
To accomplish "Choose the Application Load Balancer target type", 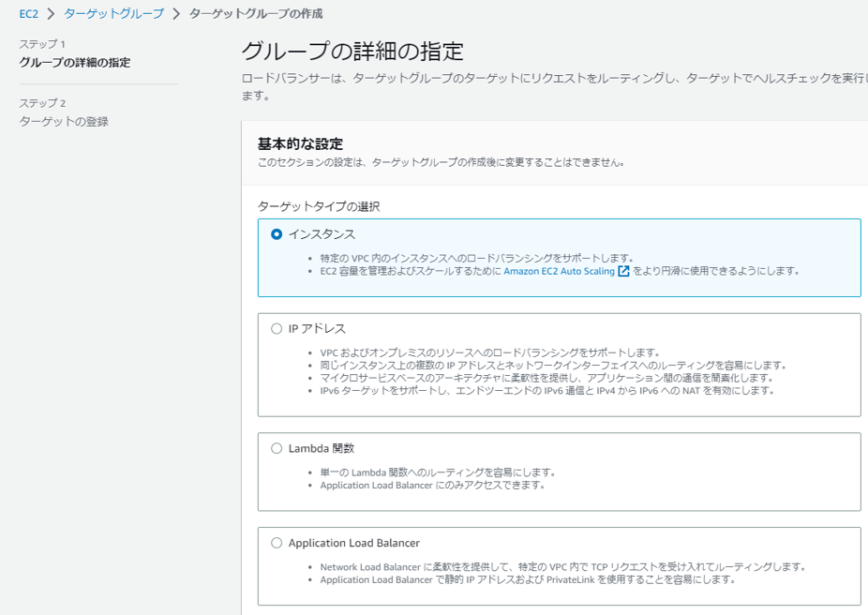I will [275, 541].
